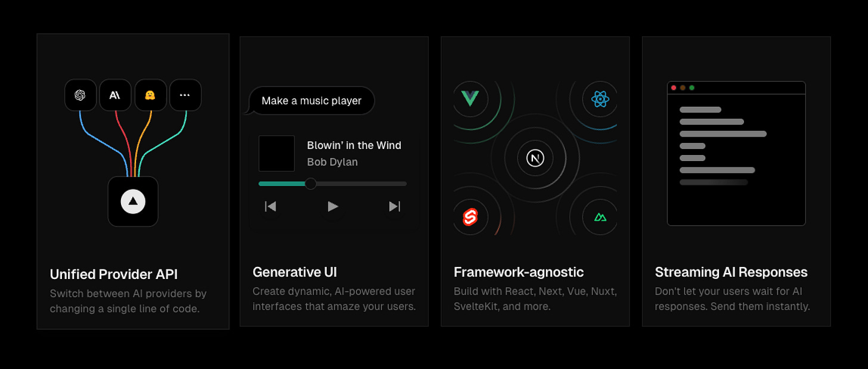Viewport: 868px width, 369px height.
Task: Click the streaming text lines inside mock window
Action: [x=723, y=146]
